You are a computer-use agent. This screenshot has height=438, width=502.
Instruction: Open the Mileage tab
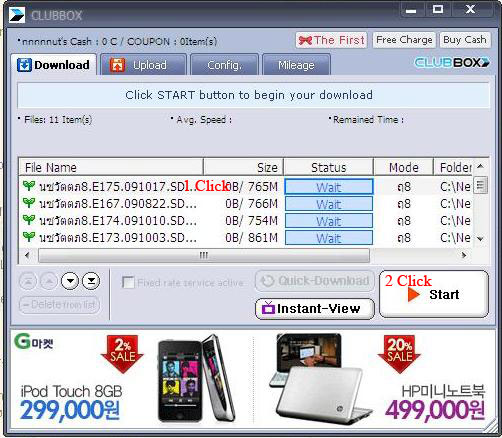pyautogui.click(x=296, y=65)
